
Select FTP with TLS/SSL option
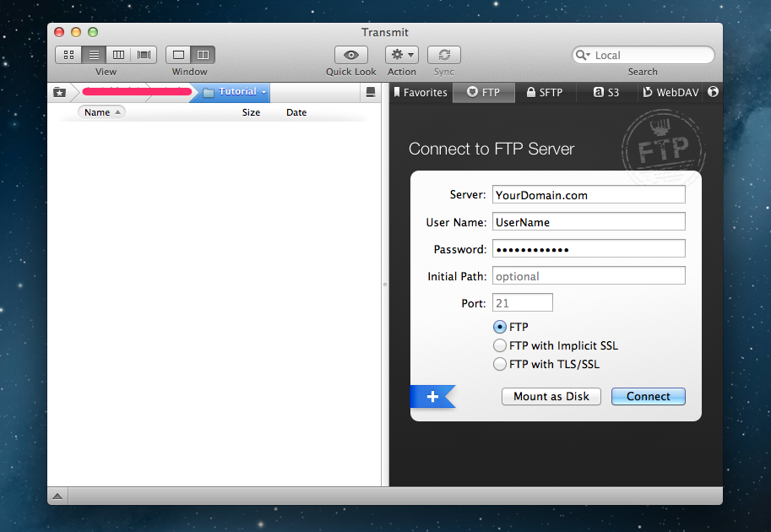(x=500, y=364)
